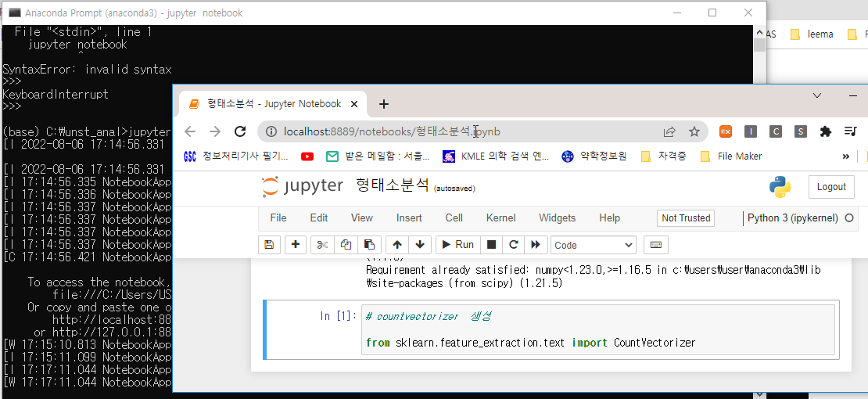
Task: Reload the browser page
Action: (x=240, y=131)
